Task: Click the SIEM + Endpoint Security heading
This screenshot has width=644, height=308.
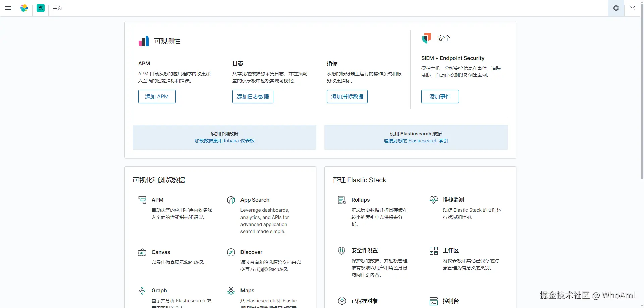Action: coord(453,58)
